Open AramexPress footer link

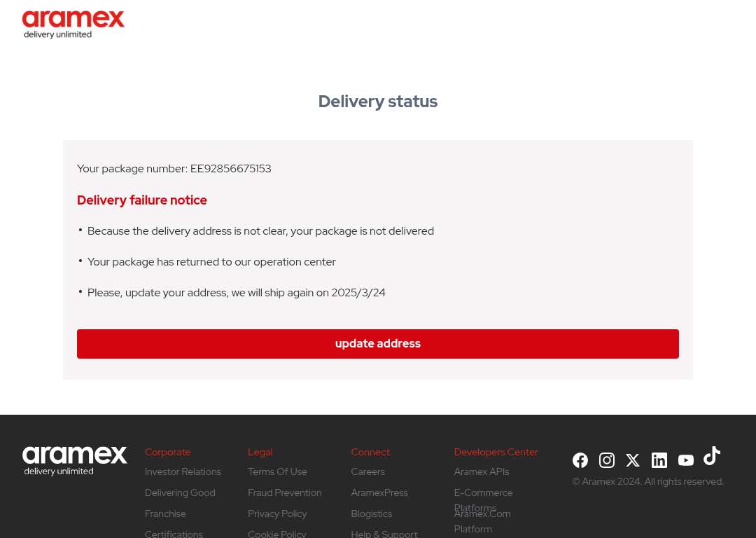(379, 492)
